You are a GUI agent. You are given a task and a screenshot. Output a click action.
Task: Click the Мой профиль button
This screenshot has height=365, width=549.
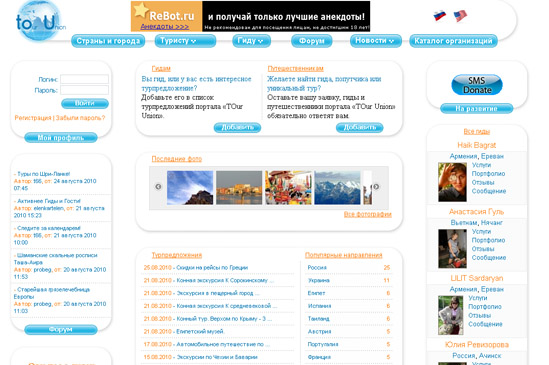(61, 138)
